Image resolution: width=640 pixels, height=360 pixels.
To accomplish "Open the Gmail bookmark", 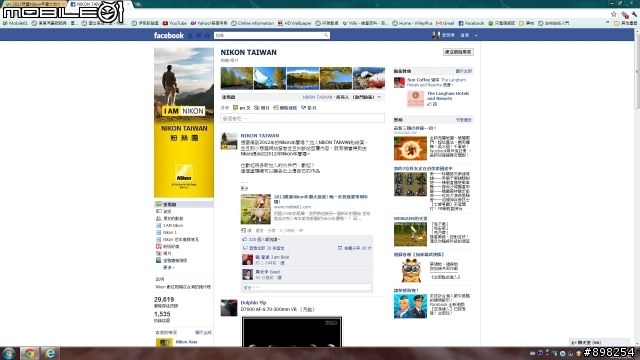I will [445, 23].
